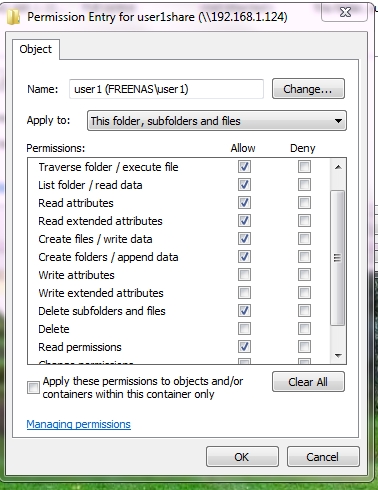The height and width of the screenshot is (490, 378).
Task: Open the Managing permissions link
Action: click(79, 424)
